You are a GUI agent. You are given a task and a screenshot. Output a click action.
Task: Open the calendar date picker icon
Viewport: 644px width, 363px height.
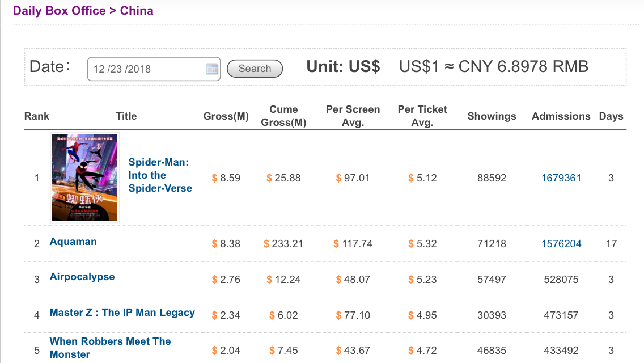(212, 69)
